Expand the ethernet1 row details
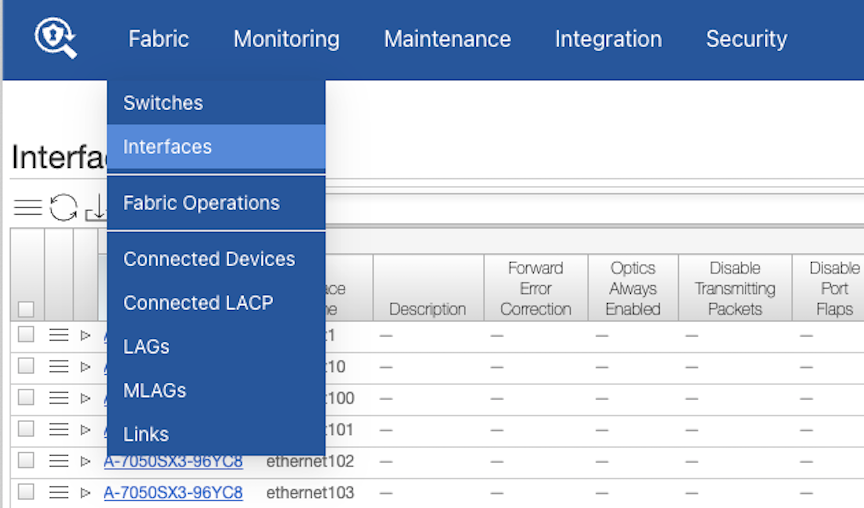The image size is (864, 508). 85,335
